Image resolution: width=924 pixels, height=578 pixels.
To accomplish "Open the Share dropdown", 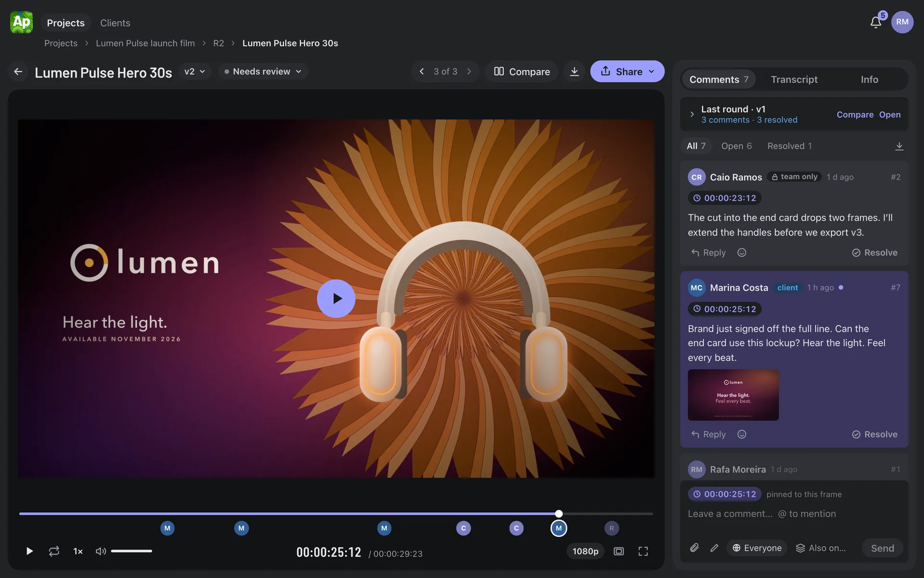I will [627, 71].
